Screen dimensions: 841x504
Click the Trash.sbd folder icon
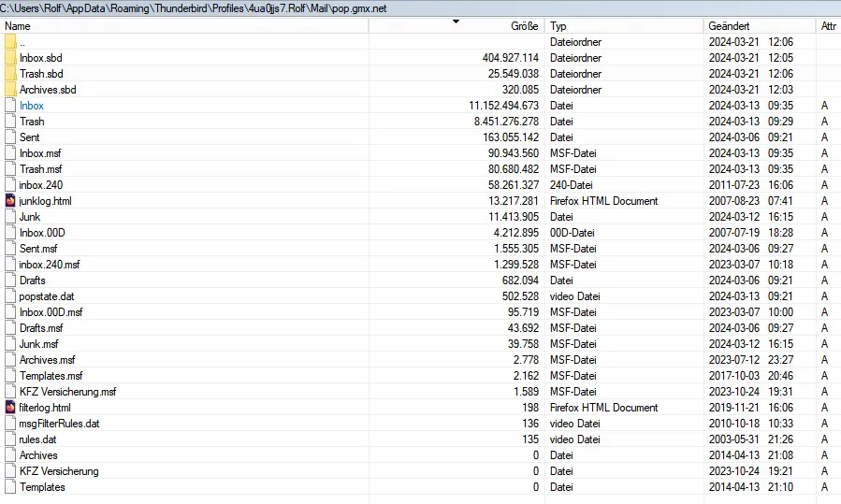[x=10, y=74]
